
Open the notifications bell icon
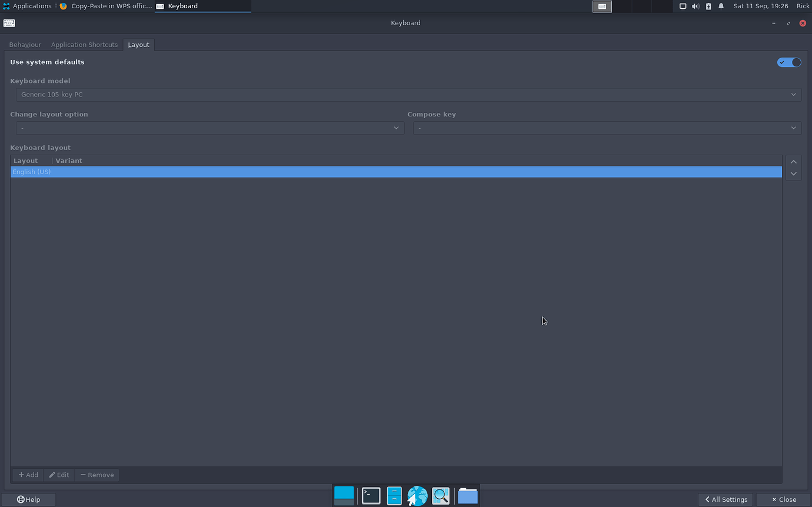click(x=721, y=6)
